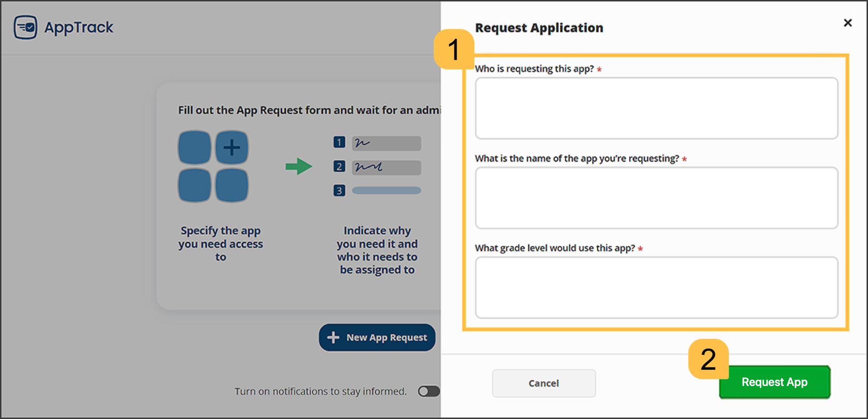Click the yellow callout badge numbered 1
This screenshot has width=868, height=419.
point(453,49)
